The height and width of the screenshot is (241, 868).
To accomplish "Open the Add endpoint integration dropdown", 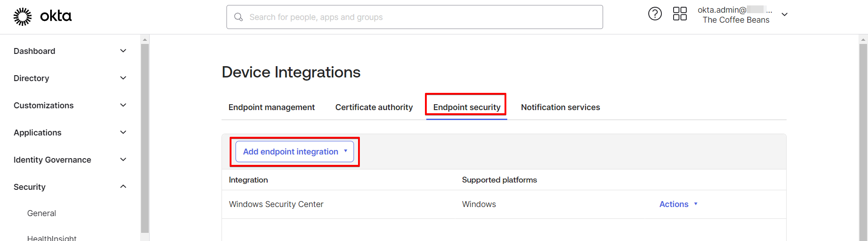I will [x=294, y=152].
